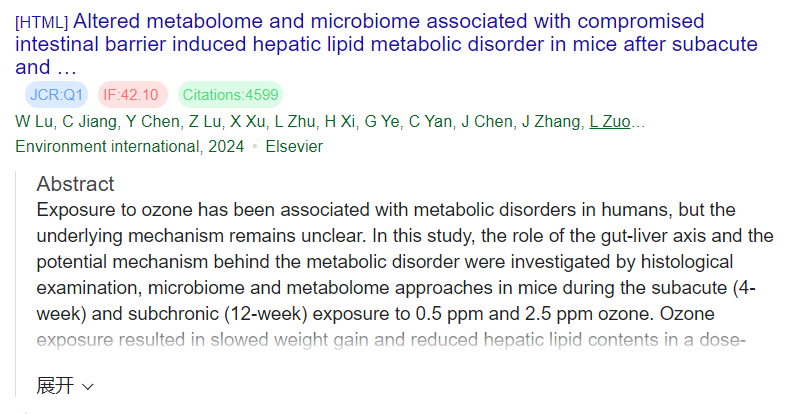Open author L Zuo's underlined profile link
The width and height of the screenshot is (794, 414).
610,122
